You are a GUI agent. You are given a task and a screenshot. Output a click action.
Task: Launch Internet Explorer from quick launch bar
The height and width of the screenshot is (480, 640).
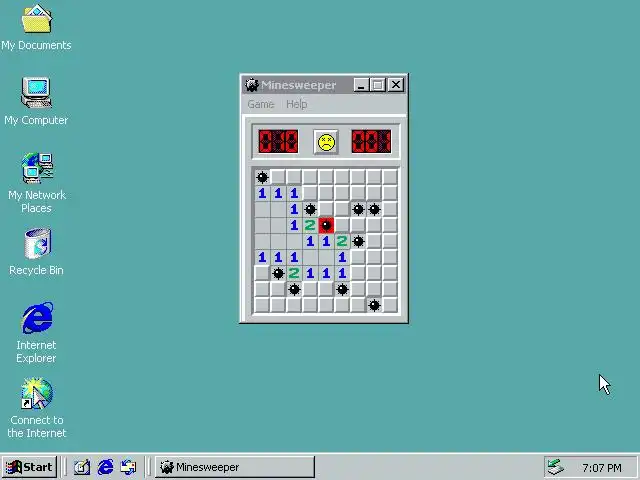point(105,467)
